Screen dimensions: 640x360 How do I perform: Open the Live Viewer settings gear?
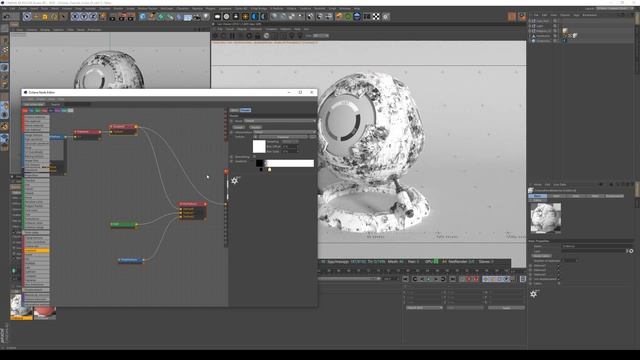pyautogui.click(x=249, y=36)
